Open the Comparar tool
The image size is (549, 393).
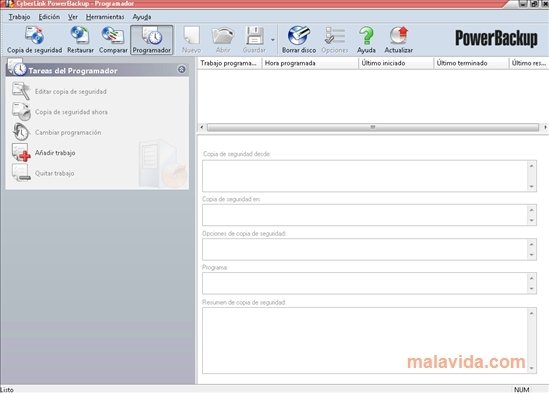tap(113, 40)
